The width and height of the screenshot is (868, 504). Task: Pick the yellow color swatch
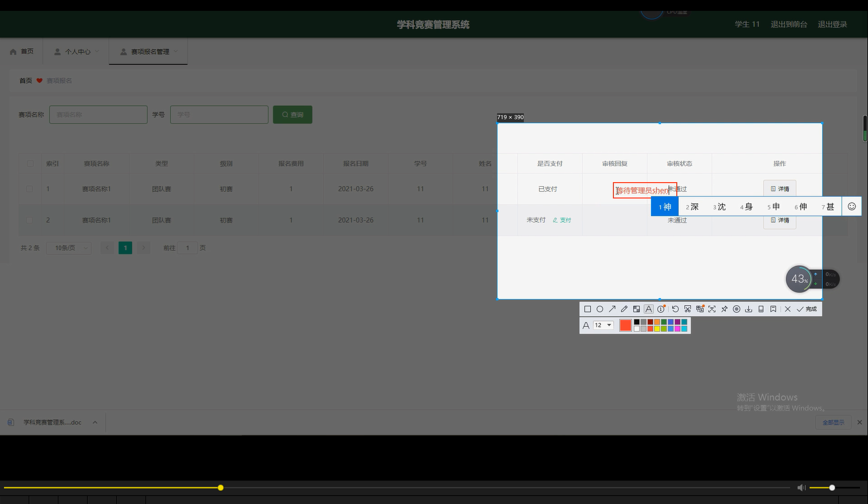pyautogui.click(x=657, y=329)
